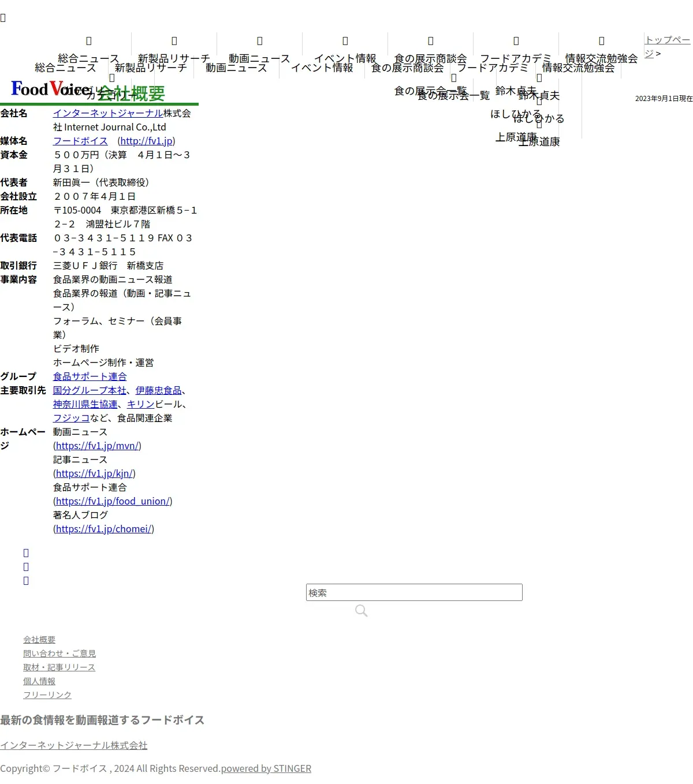Follow the https://fv1.jp/mvn/ link
693x784 pixels.
tap(97, 446)
